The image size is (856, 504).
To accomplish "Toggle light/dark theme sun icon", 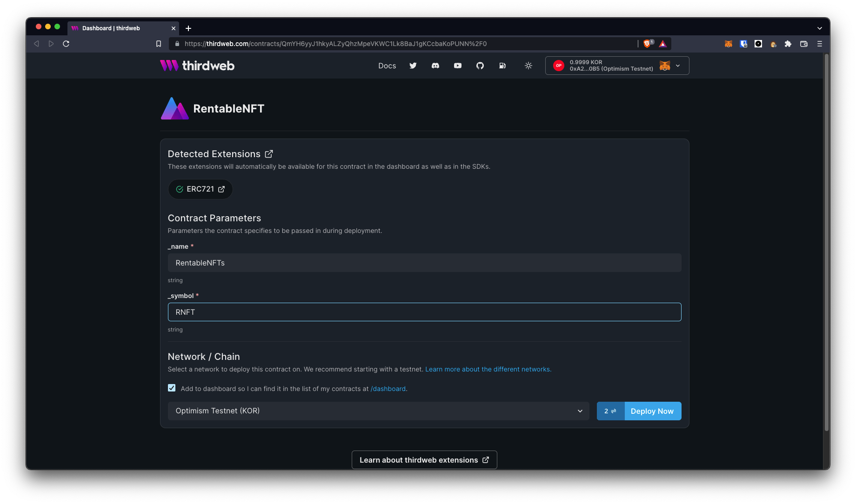I will tap(528, 66).
